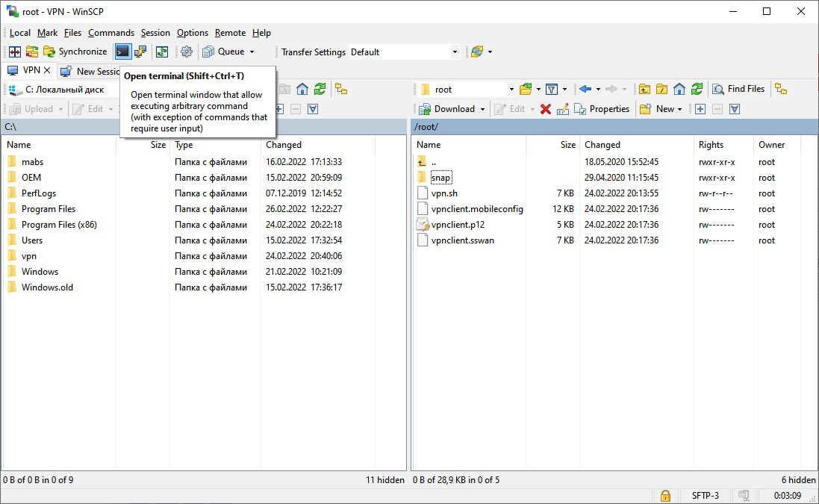Viewport: 819px width, 504px height.
Task: Open remote Properties
Action: coord(602,109)
